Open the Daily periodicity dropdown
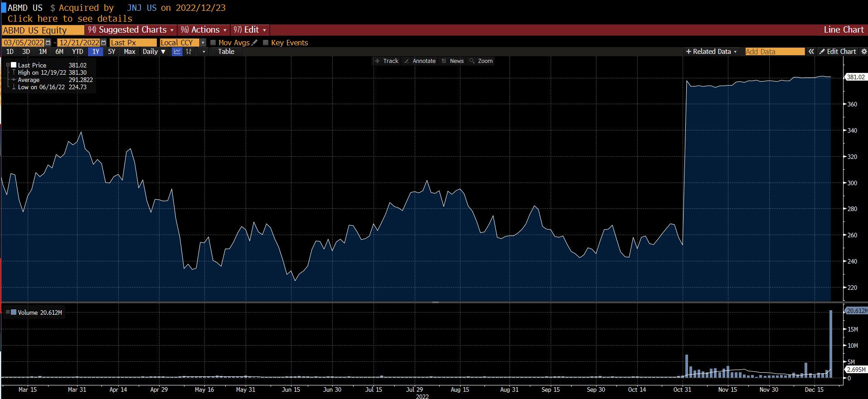Image resolution: width=868 pixels, height=399 pixels. (154, 52)
